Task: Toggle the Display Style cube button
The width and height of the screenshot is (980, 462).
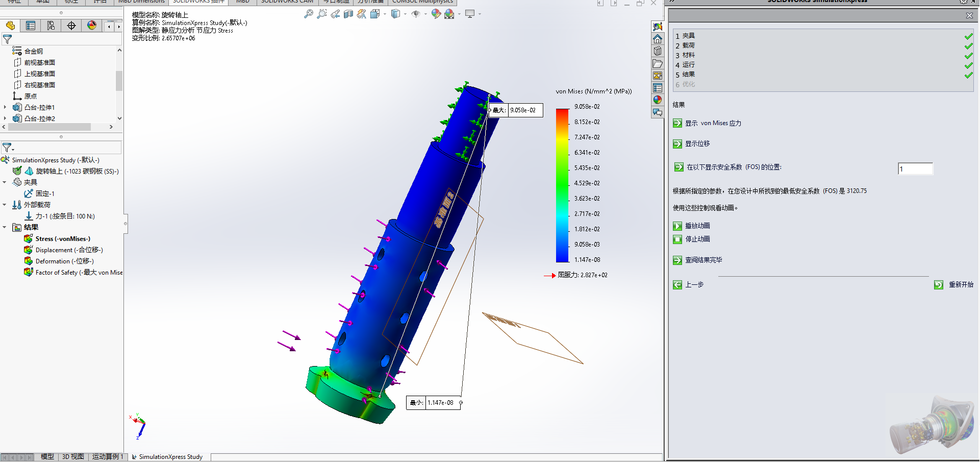Action: [396, 14]
